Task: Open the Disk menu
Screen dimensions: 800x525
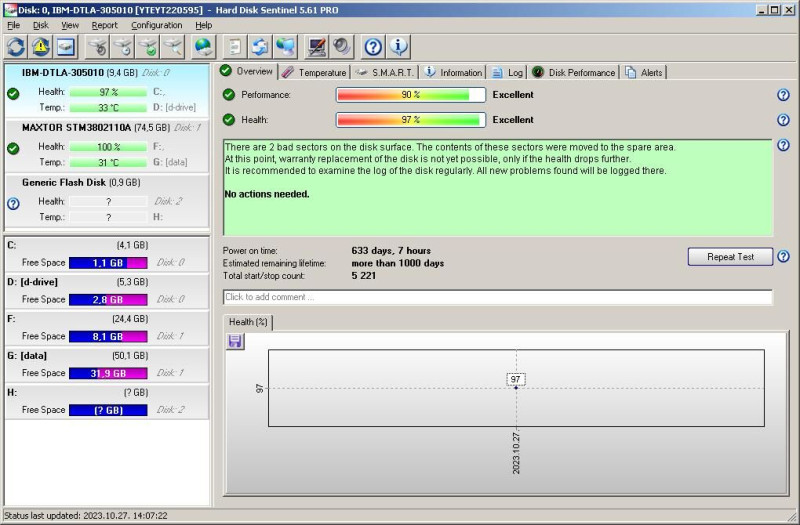Action: (x=40, y=25)
